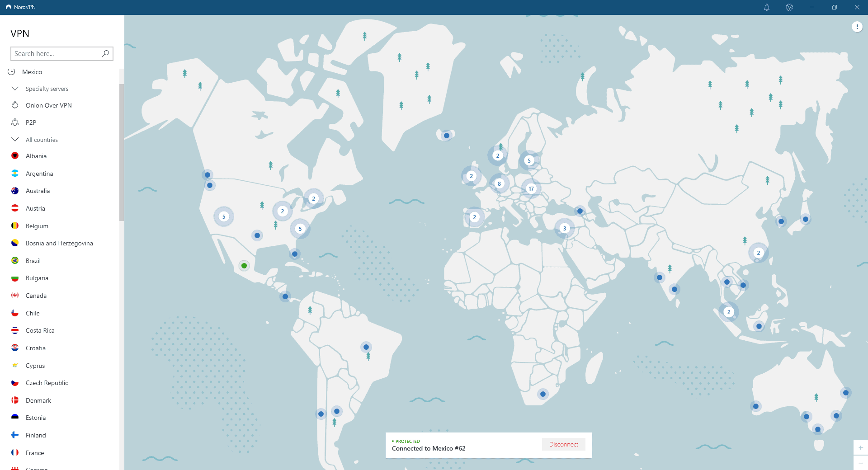
Task: Connect to France from country list
Action: [35, 453]
